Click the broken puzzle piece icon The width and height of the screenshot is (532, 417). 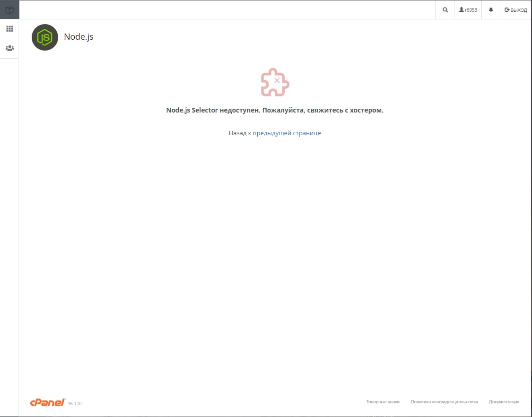(x=275, y=82)
